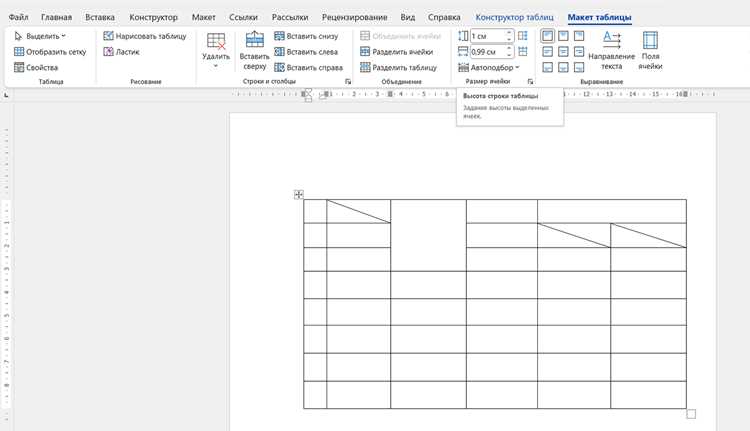Click Разделить таблицу
The width and height of the screenshot is (750, 431).
click(398, 67)
